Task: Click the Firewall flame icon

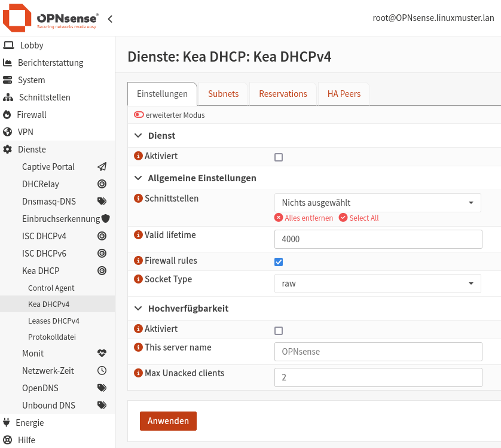Action: tap(7, 115)
